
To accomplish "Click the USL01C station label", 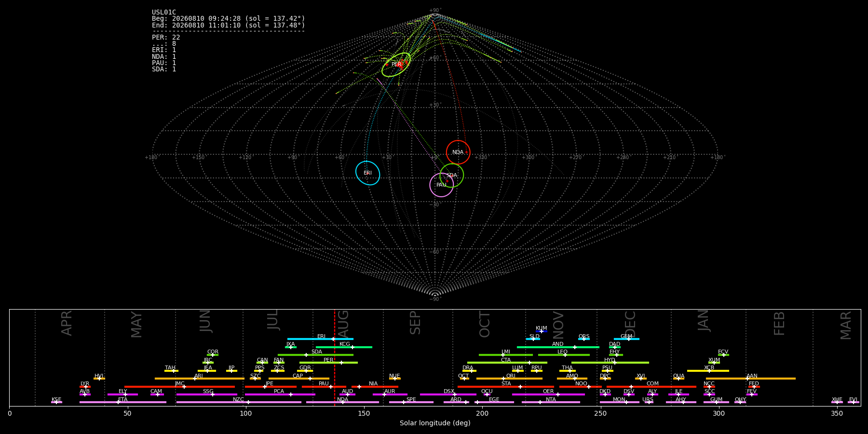I will pyautogui.click(x=164, y=13).
